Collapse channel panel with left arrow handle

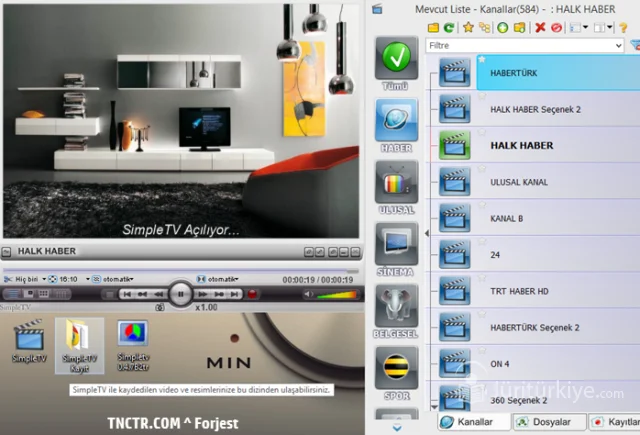pos(427,233)
